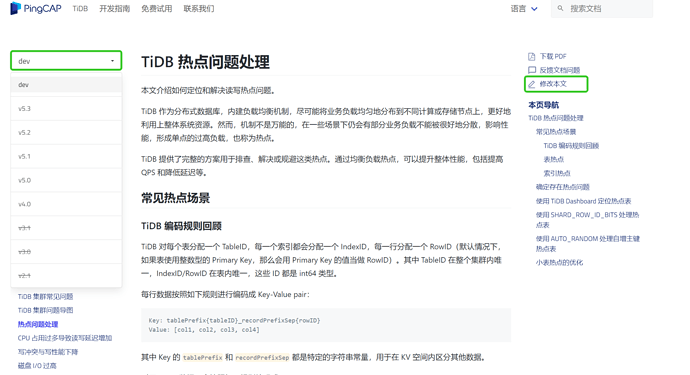Select version v5.3
This screenshot has height=375, width=690.
click(x=66, y=108)
